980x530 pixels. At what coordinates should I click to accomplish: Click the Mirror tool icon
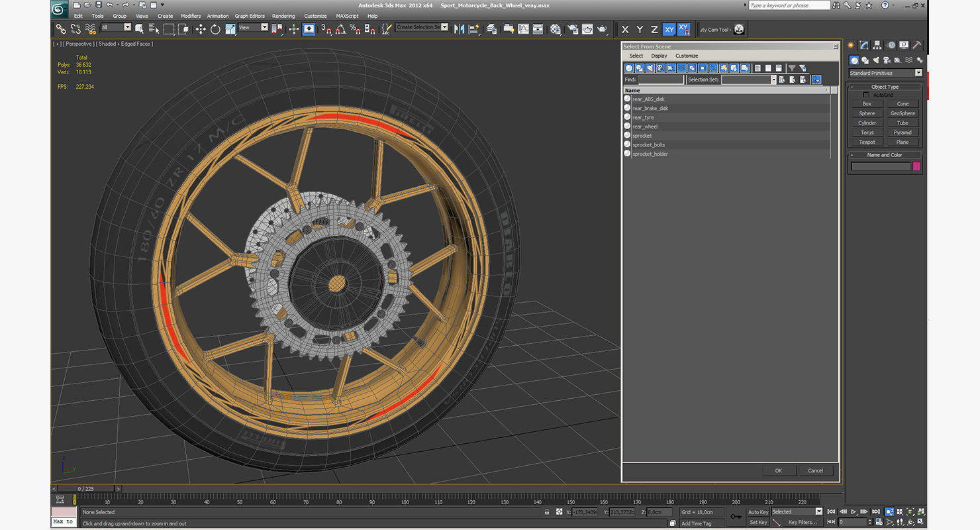pos(458,29)
